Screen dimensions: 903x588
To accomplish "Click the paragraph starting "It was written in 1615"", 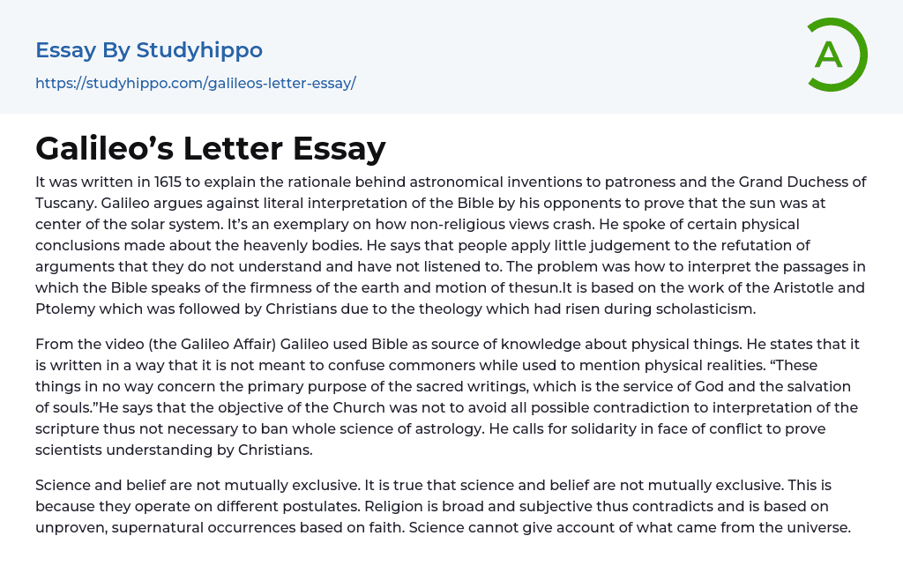I will click(451, 245).
